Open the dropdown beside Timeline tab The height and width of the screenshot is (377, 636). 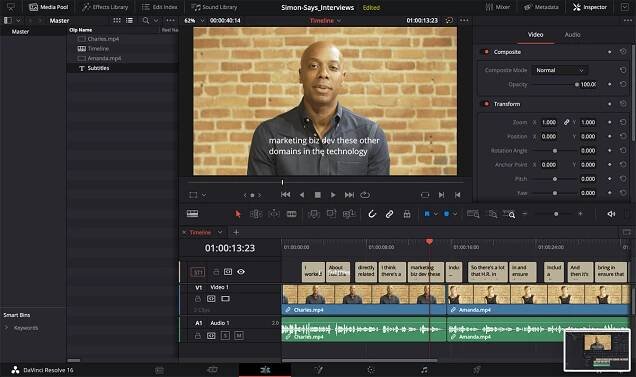coord(220,232)
